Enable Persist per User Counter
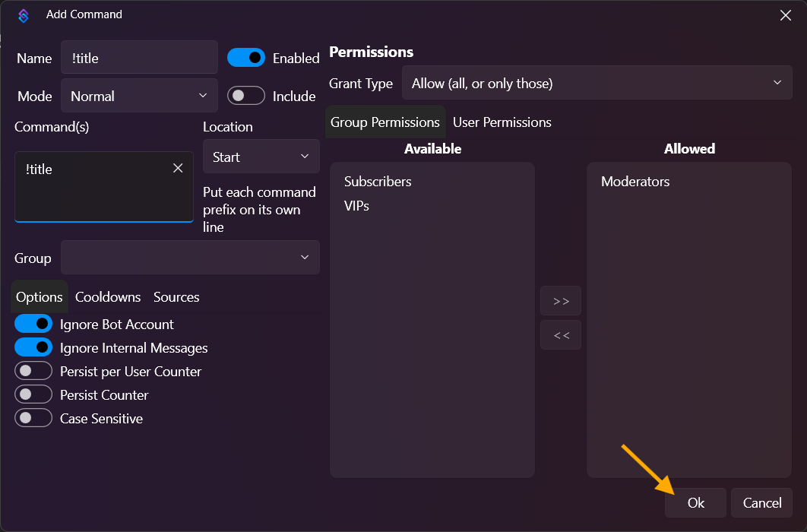 point(33,371)
